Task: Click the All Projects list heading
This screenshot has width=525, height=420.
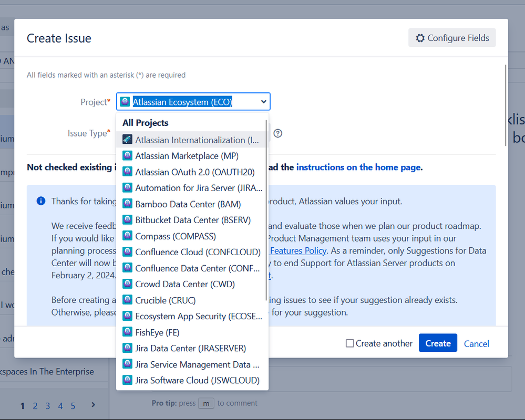Action: [x=146, y=123]
